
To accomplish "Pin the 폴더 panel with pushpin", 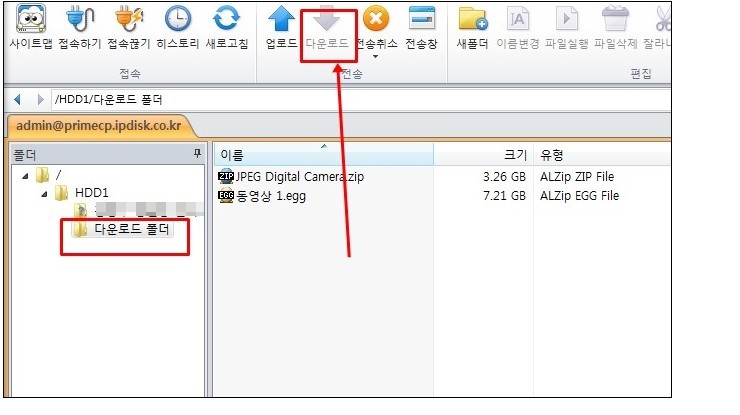I will (197, 154).
